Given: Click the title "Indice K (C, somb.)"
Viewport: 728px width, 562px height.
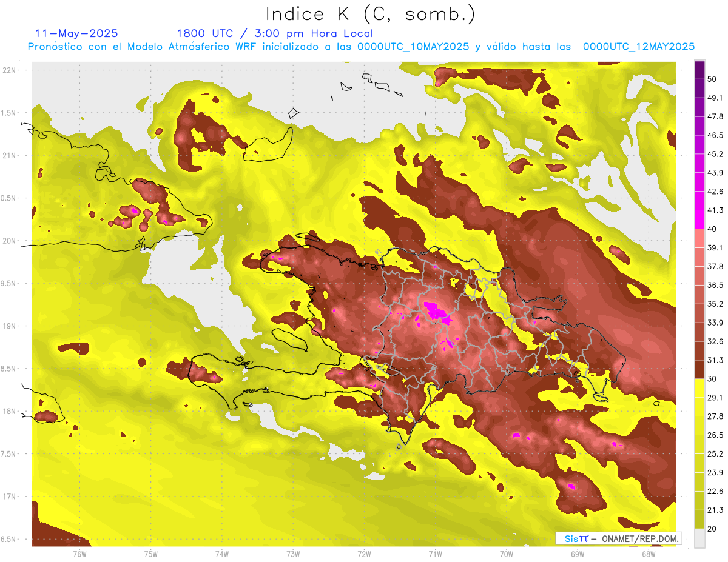Looking at the screenshot, I should (x=371, y=15).
